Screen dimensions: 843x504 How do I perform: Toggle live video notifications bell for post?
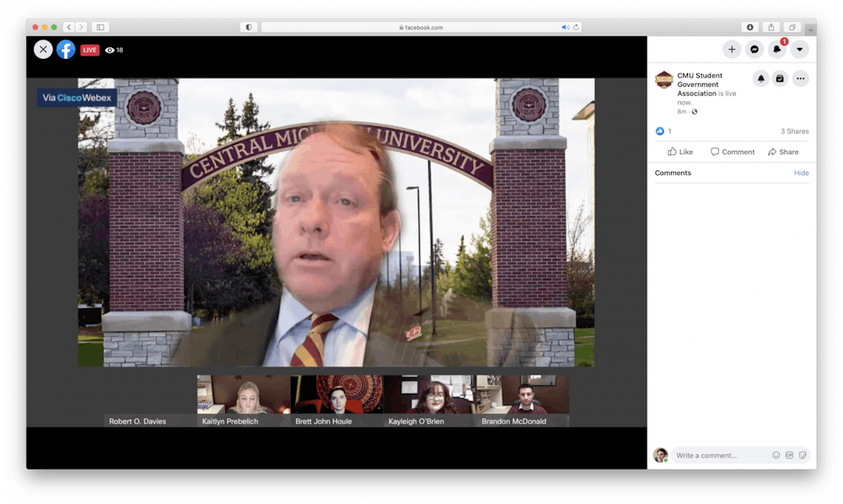(761, 78)
